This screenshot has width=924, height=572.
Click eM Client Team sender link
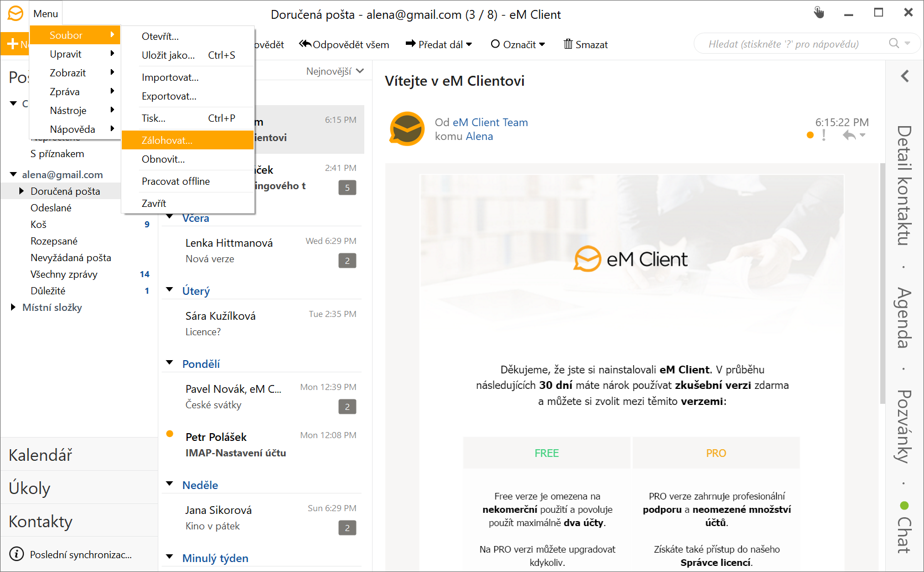point(490,122)
